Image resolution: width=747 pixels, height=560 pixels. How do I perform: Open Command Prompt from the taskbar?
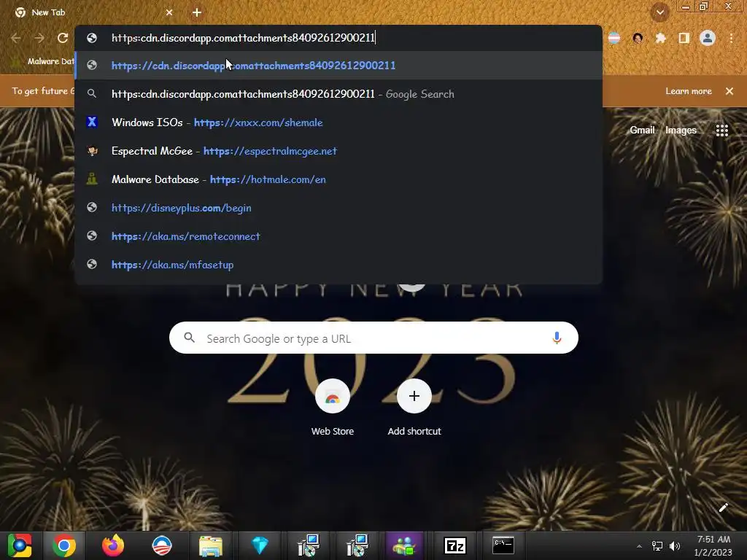[x=503, y=545]
